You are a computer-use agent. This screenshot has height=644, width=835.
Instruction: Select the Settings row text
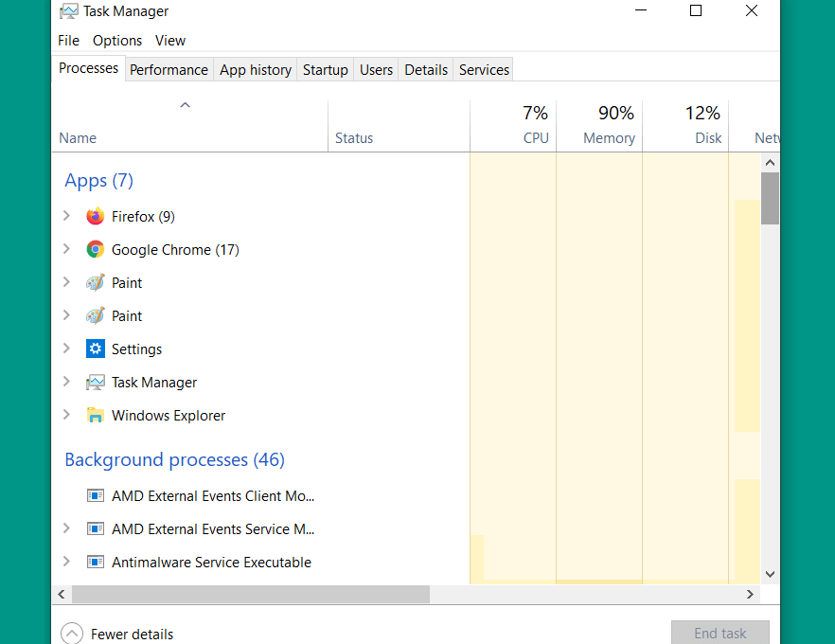137,349
